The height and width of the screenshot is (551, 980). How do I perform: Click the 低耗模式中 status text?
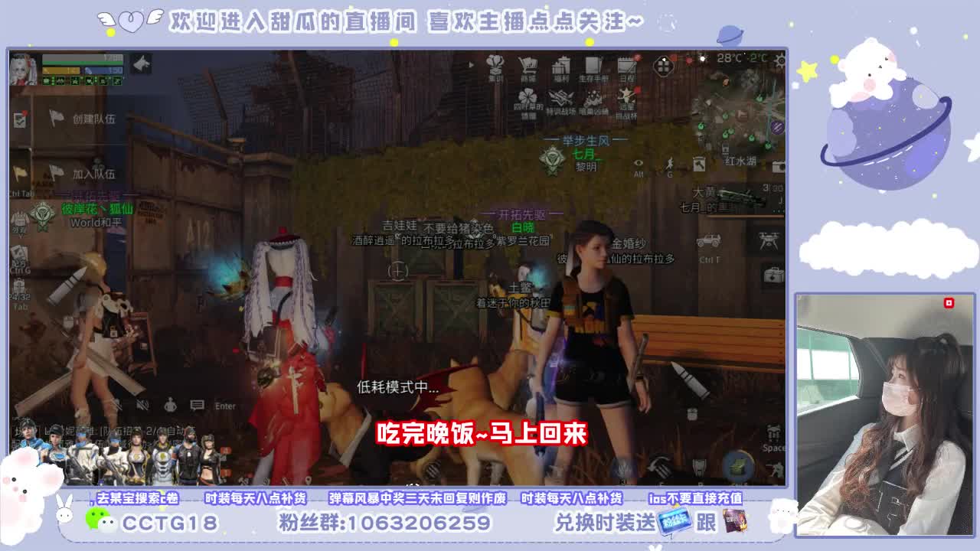coord(398,387)
